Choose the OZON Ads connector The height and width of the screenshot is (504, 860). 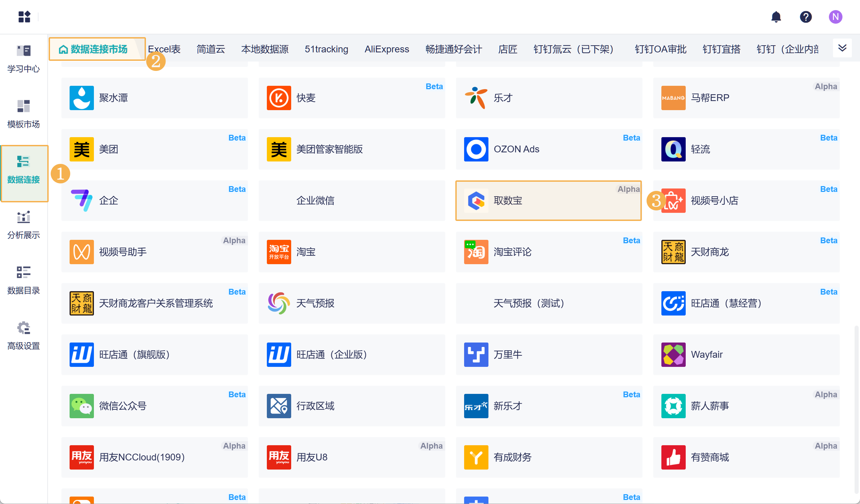[x=548, y=149]
